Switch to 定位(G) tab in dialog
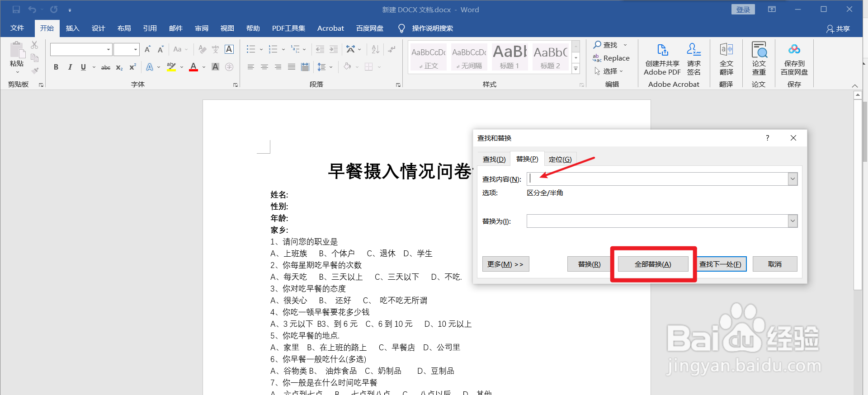 pyautogui.click(x=560, y=159)
